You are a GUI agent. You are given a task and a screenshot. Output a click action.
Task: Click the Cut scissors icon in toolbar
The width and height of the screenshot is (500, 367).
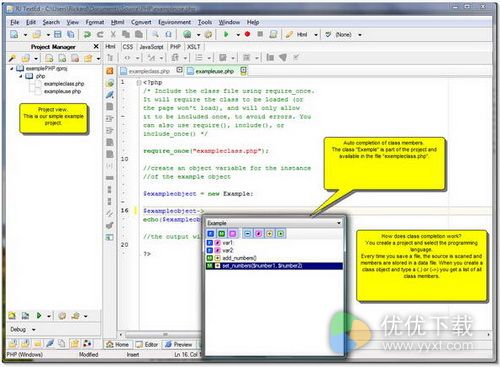click(113, 34)
